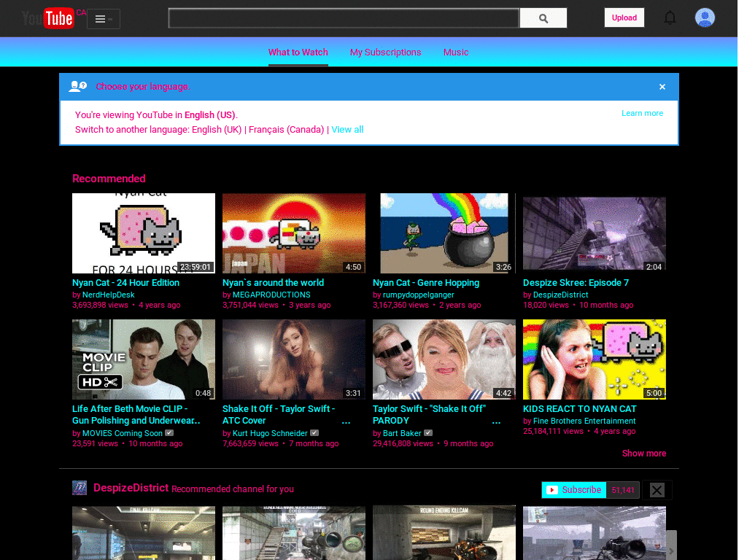
Task: Open Learn more link
Action: (x=642, y=113)
